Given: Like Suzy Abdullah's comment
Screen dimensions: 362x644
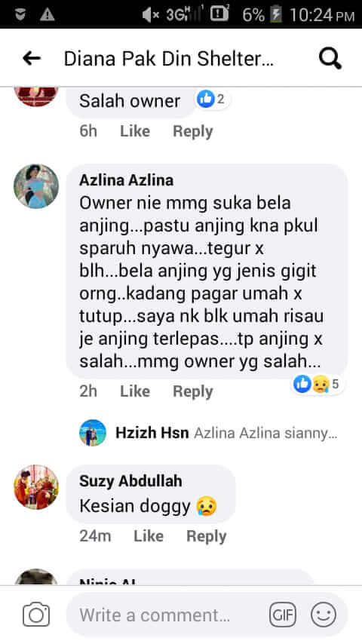Looking at the screenshot, I should 149,536.
